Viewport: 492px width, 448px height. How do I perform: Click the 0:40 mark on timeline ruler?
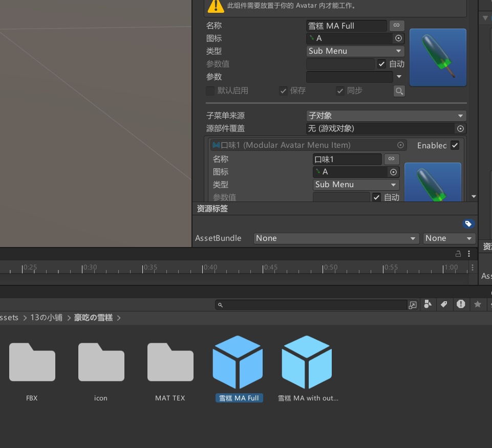point(210,267)
